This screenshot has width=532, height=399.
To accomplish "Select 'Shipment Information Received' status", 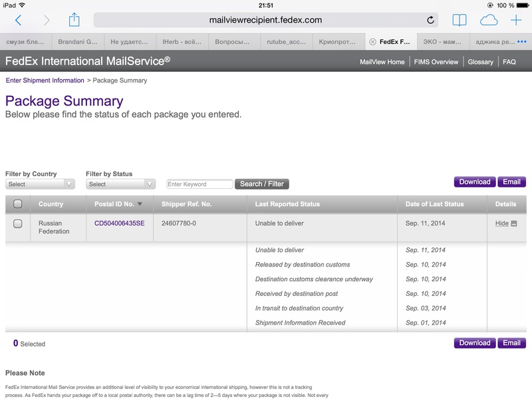I will click(301, 323).
